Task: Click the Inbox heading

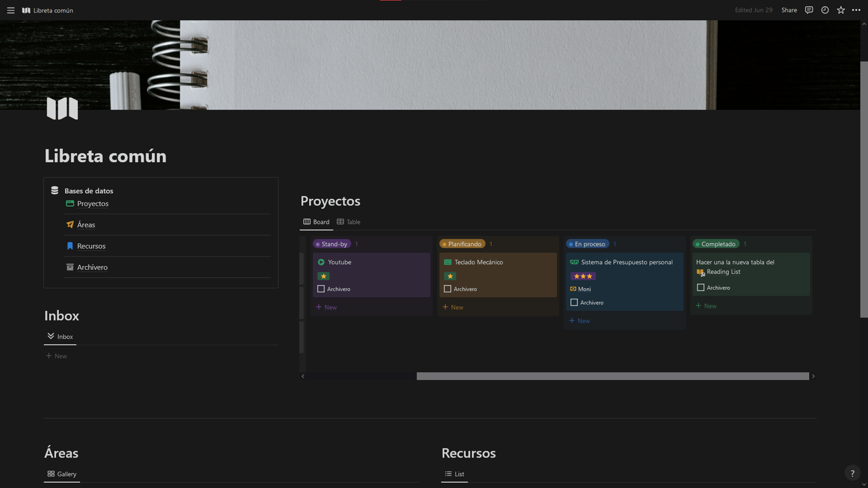Action: point(62,315)
